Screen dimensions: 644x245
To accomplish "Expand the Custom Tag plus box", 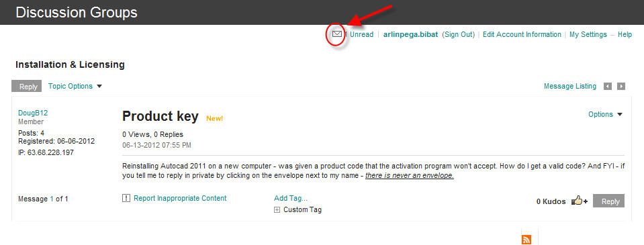I will [277, 209].
